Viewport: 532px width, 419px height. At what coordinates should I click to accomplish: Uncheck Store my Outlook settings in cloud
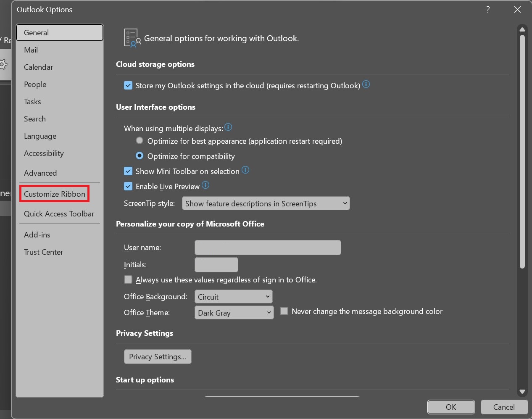click(128, 86)
